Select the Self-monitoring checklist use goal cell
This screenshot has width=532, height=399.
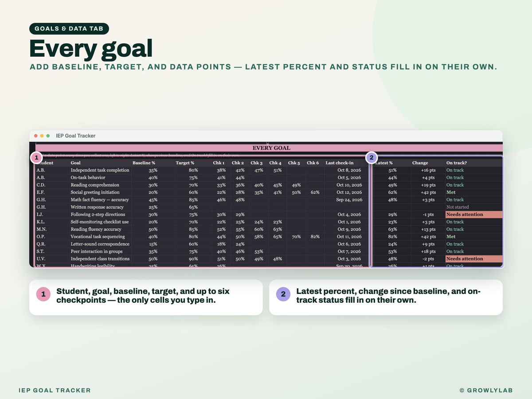100,222
